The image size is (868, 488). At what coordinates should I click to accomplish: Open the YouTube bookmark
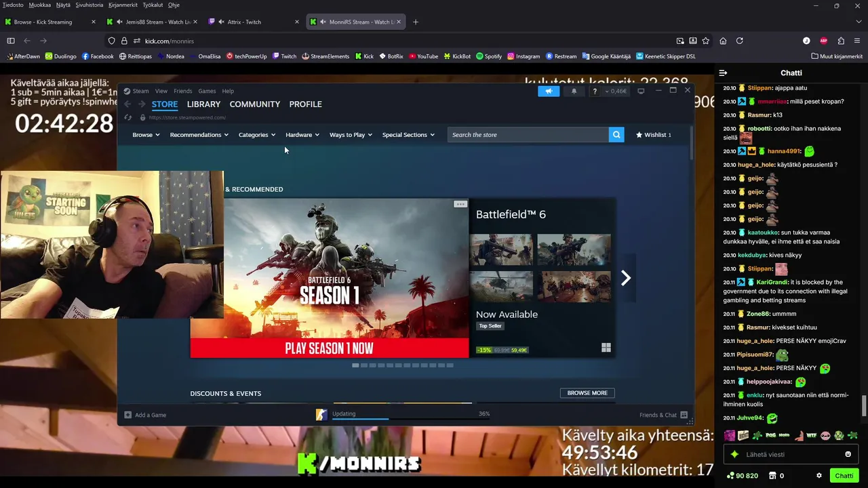423,56
